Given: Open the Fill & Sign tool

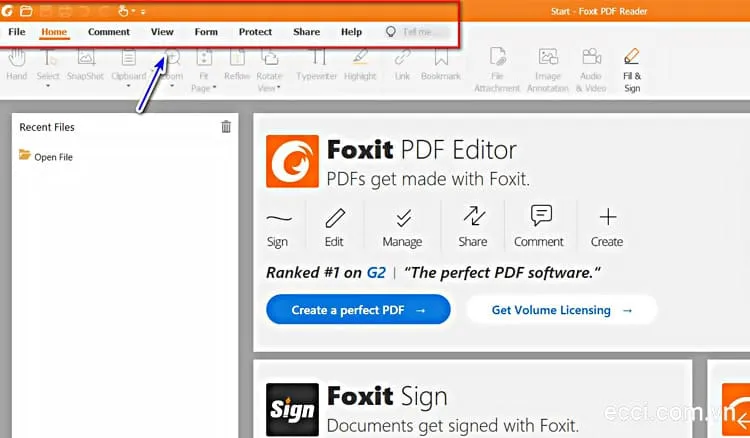Looking at the screenshot, I should coord(632,69).
